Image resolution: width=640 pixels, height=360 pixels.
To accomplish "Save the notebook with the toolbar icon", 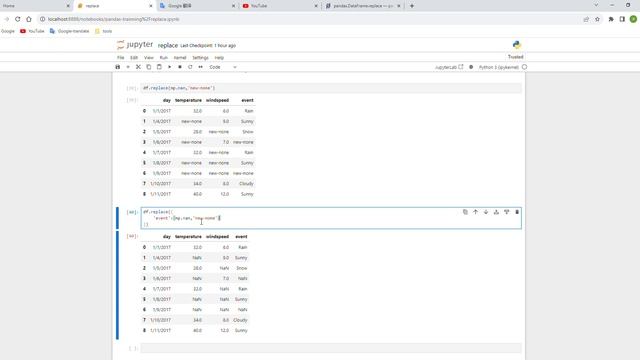I will pos(118,67).
